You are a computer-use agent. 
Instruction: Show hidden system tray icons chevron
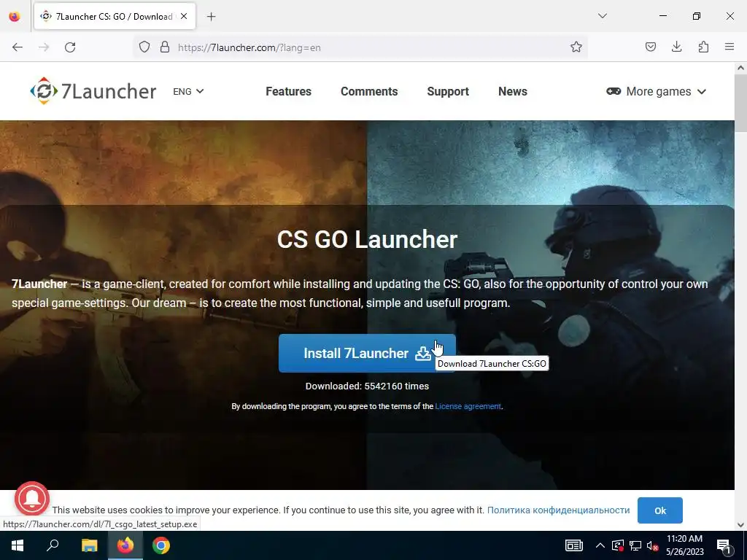coord(600,545)
